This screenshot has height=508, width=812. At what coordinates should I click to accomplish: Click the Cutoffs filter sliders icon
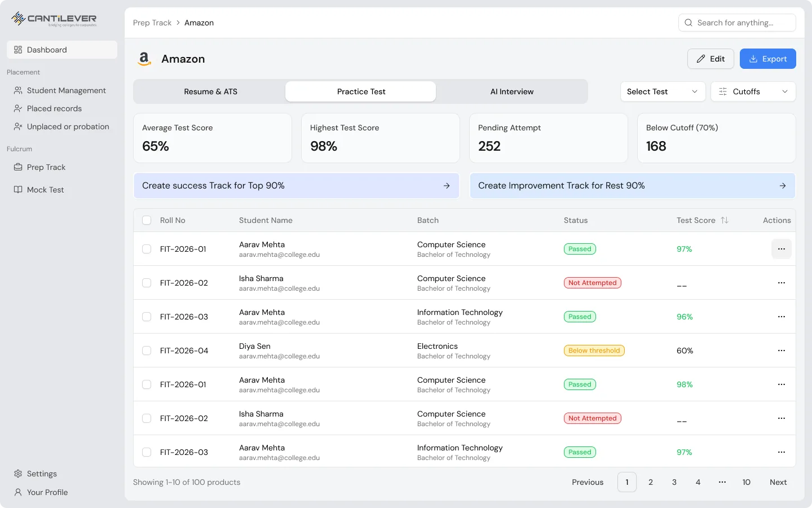pos(723,91)
